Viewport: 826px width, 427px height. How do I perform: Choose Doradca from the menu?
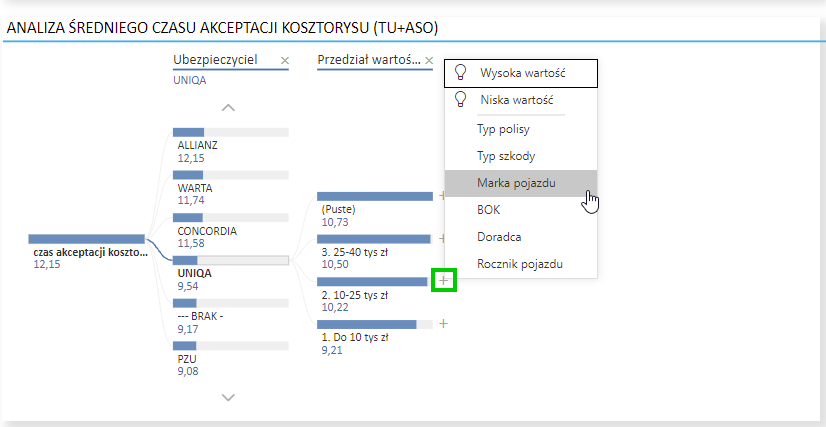497,237
